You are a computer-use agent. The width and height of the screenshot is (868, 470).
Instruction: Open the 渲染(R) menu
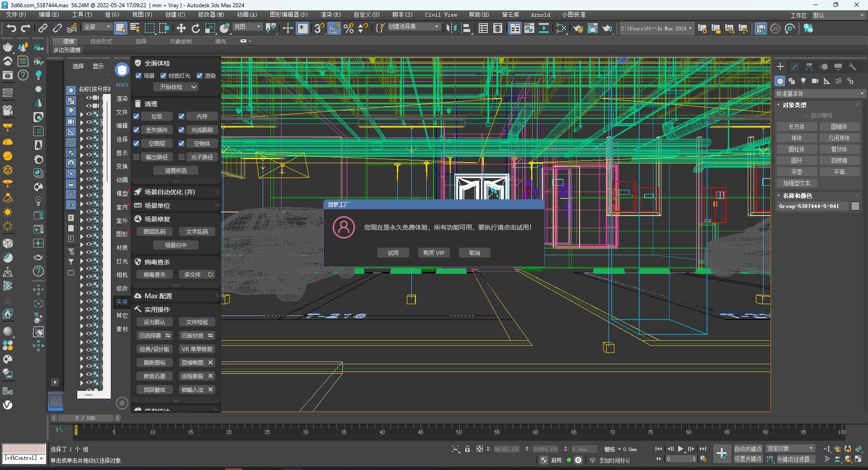330,14
